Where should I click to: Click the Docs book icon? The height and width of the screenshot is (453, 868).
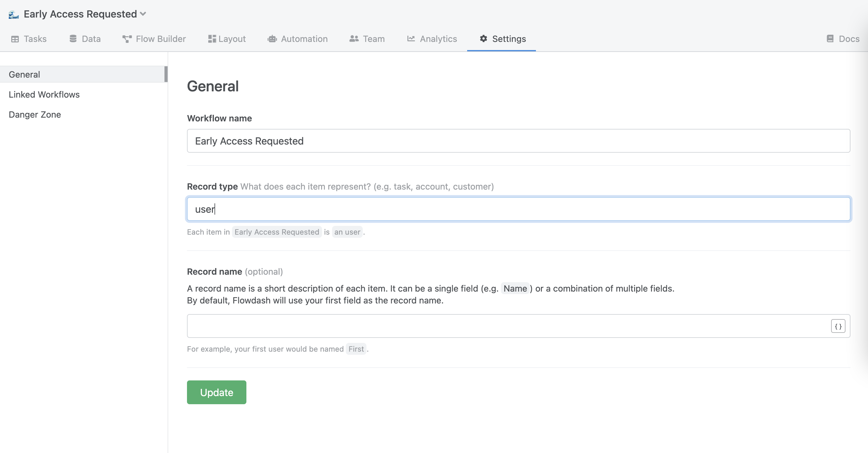(830, 39)
